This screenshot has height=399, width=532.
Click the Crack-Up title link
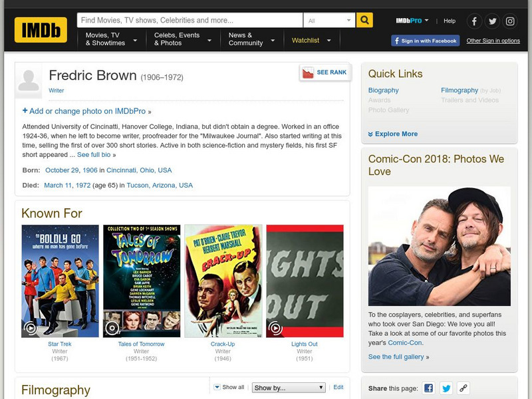pyautogui.click(x=223, y=344)
